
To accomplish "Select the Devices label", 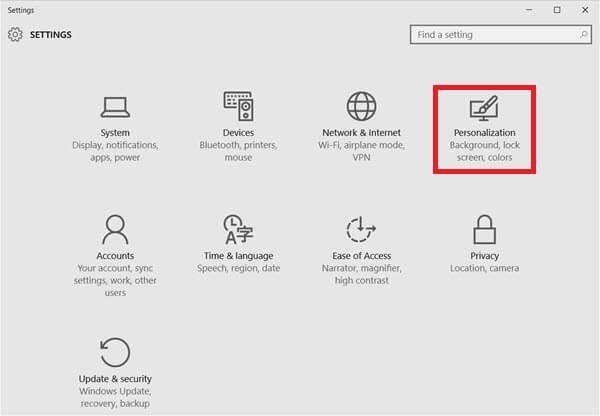I will pos(238,133).
